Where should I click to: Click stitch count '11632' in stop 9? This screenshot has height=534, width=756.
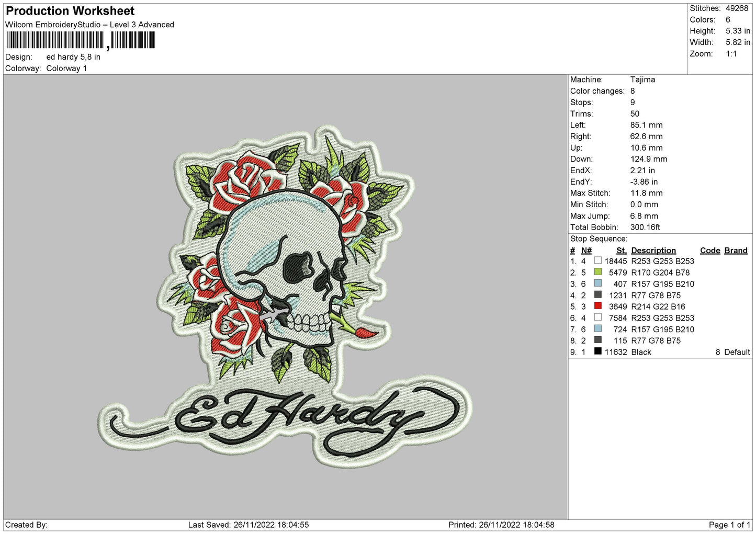(x=616, y=352)
